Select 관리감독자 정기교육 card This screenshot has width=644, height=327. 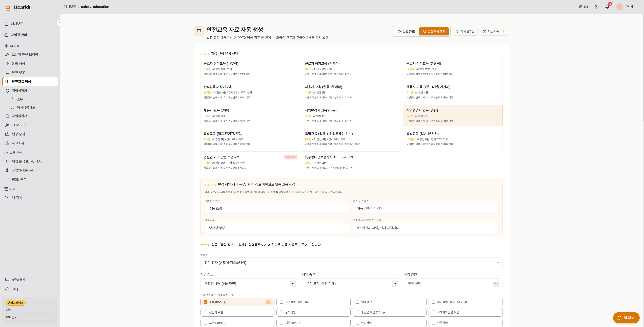click(x=250, y=92)
